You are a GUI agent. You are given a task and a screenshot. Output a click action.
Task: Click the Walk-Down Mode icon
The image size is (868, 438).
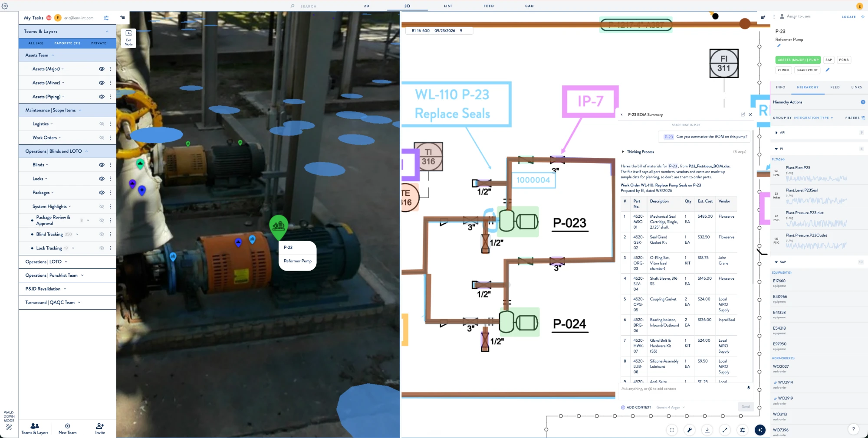tap(9, 427)
